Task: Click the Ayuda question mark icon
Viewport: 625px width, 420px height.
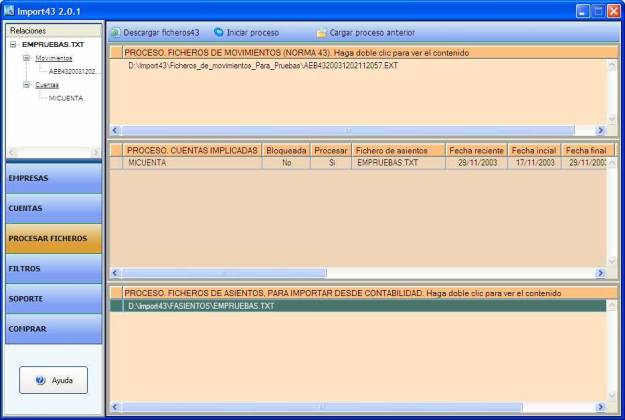Action: coord(41,381)
